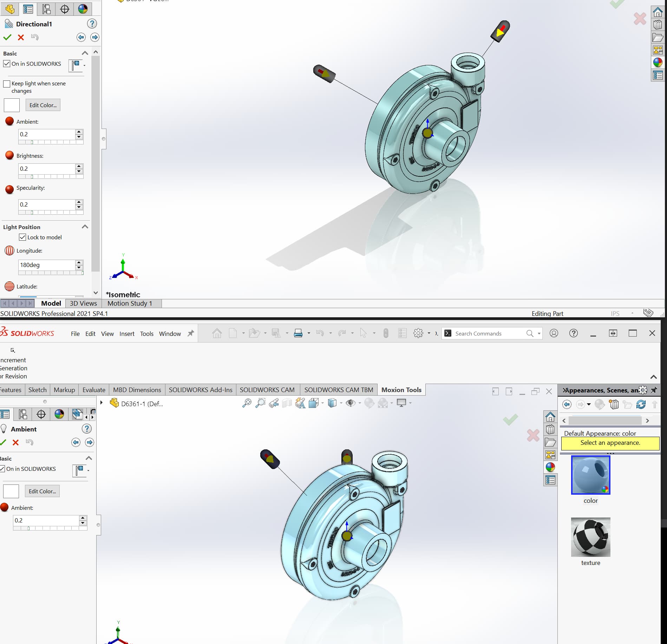Click the Zoom to Fit magnifier icon
This screenshot has width=667, height=644.
(x=247, y=403)
